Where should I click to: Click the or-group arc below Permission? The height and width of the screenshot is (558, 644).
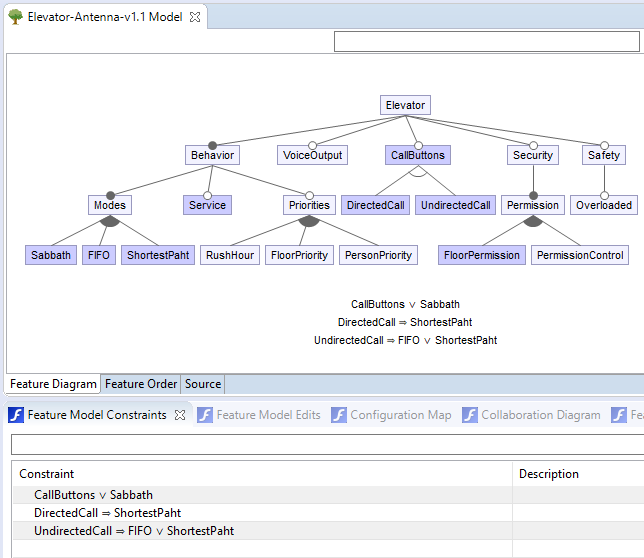533,221
